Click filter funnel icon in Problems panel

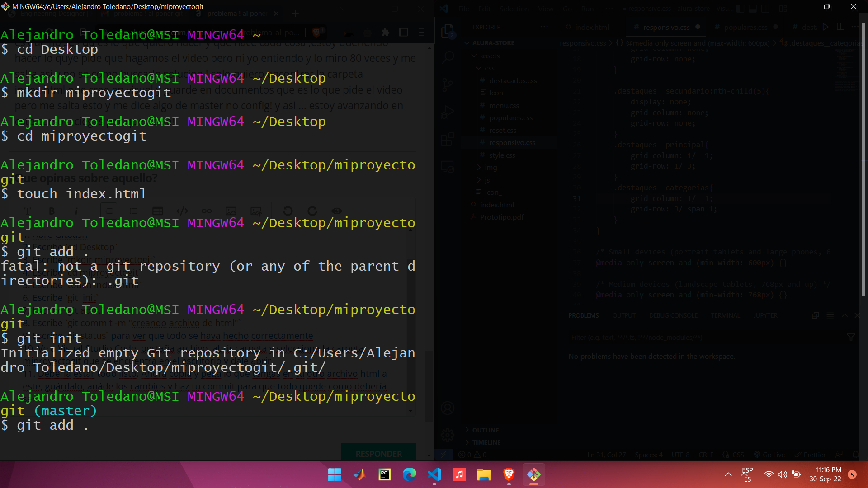coord(851,338)
